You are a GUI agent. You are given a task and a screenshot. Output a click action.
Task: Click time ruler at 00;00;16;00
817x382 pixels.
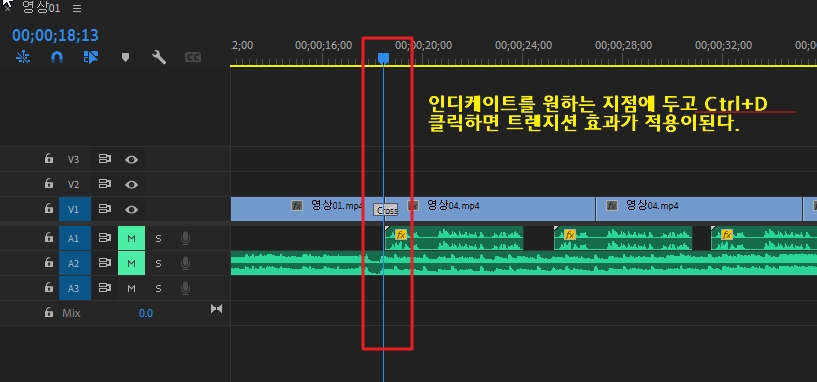pos(323,45)
